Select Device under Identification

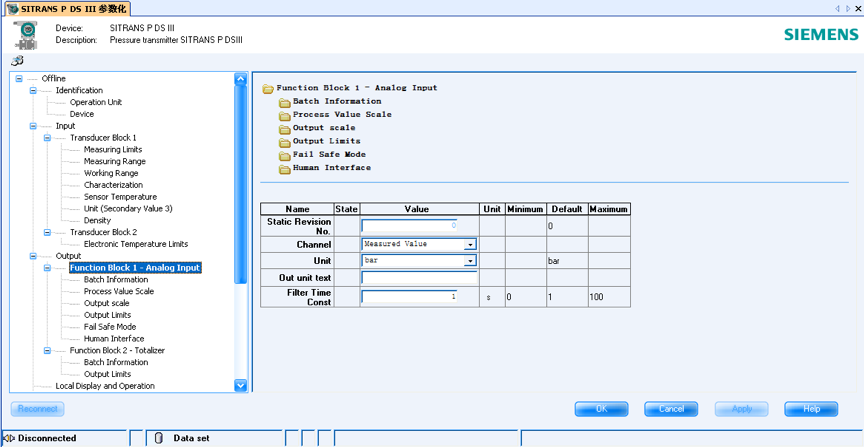[x=82, y=114]
